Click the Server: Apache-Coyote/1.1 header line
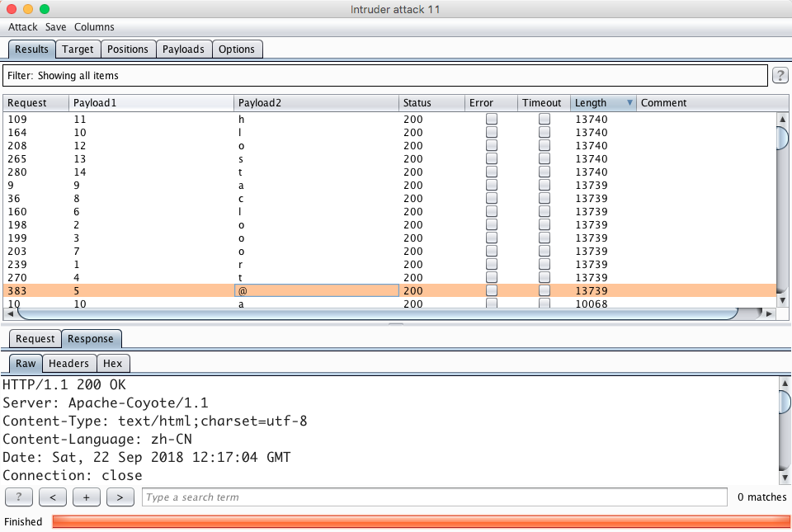Image resolution: width=792 pixels, height=532 pixels. [105, 403]
